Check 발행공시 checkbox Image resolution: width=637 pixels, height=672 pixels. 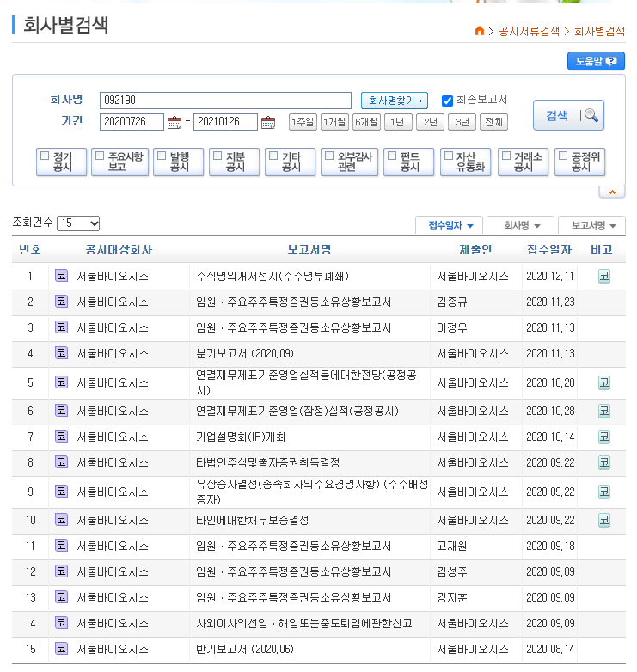tap(162, 156)
